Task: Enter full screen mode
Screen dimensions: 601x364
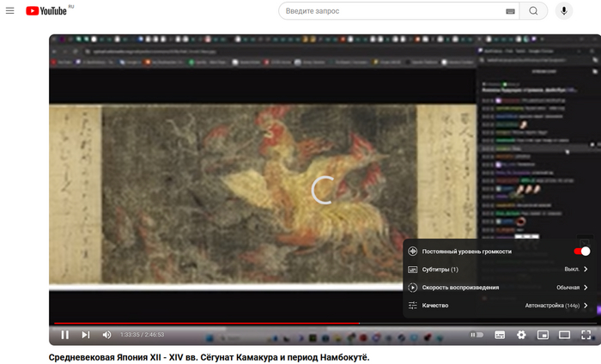Action: click(x=586, y=335)
